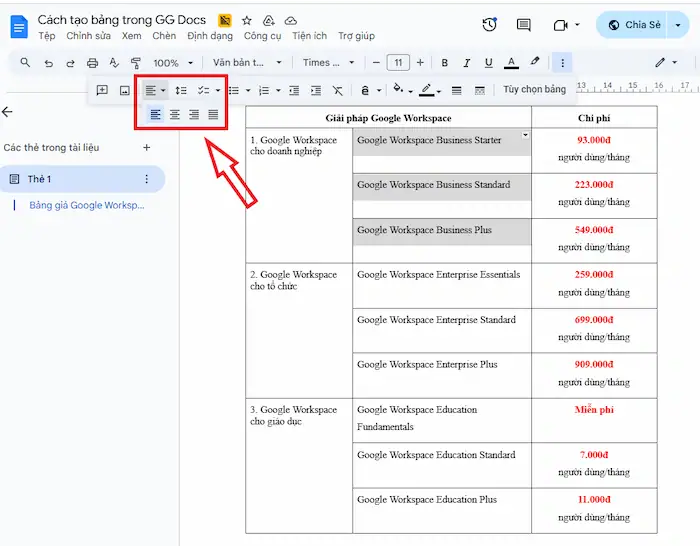The image size is (700, 546).
Task: Click the Tùy chọn bảng button
Action: (x=534, y=90)
